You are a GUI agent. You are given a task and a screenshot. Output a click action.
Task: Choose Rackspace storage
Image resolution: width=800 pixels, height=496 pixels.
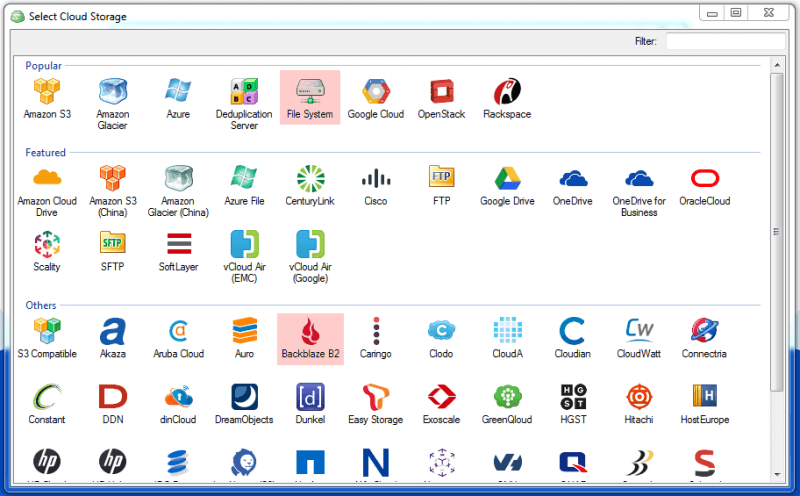(507, 98)
